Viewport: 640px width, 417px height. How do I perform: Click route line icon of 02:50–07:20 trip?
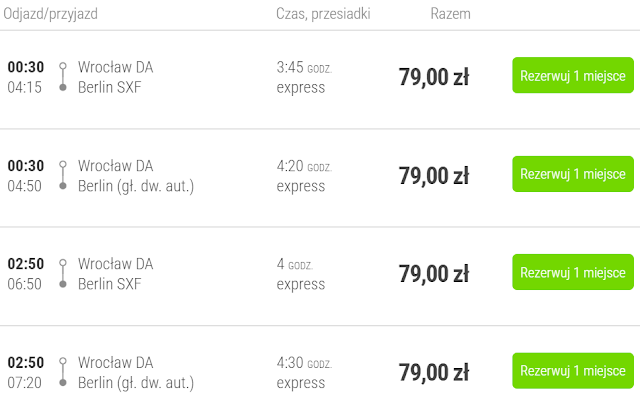pos(62,371)
